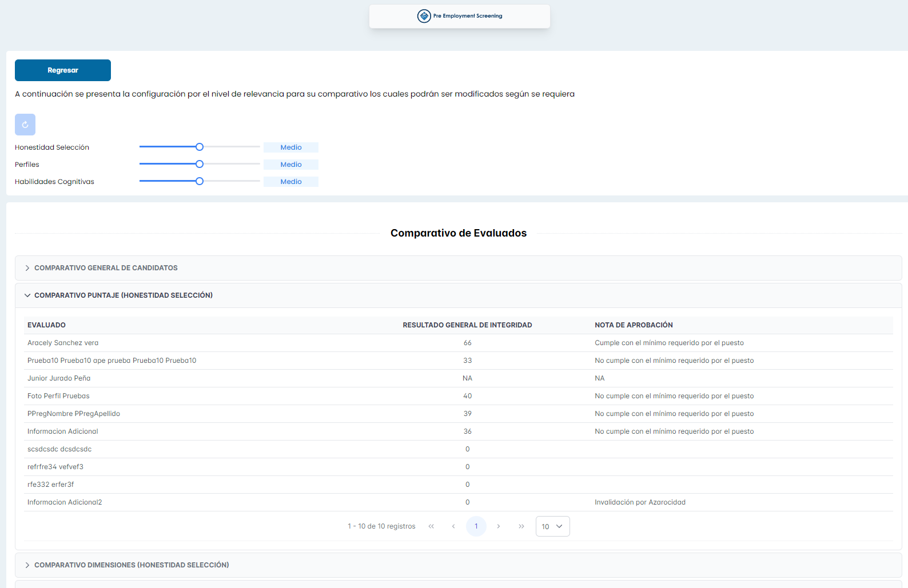Expand Comparativo Dimensiones (Honestidad Selección) section
This screenshot has height=588, width=908.
(x=132, y=565)
